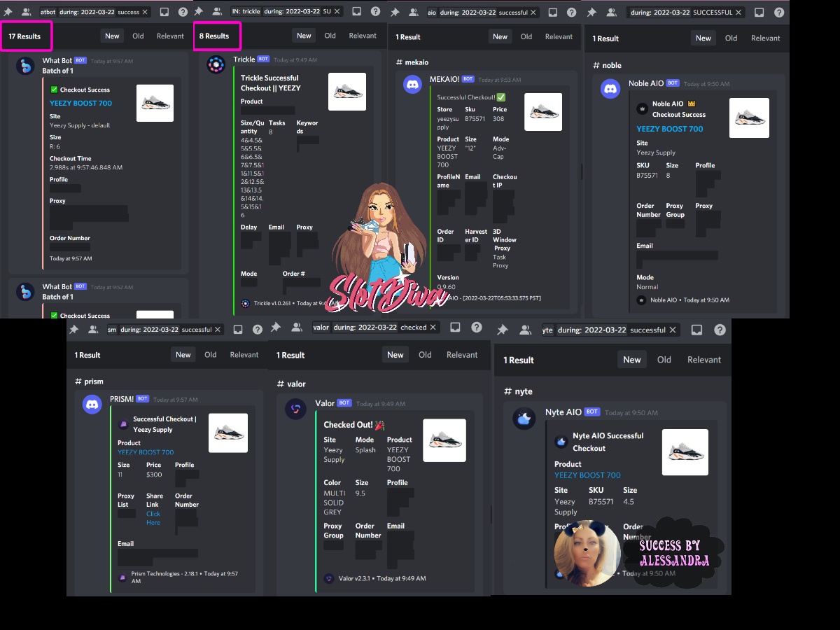Open YEEZY BOOST 700 link in Nyte AIO message
Screen dimensions: 840x630
587,475
